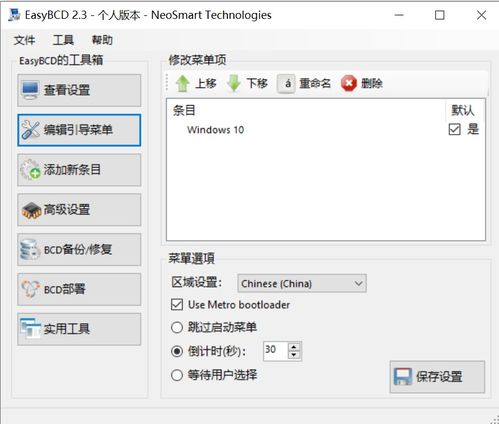Open 查看设置 via the monitor icon
Screen dimensions: 499x424
tap(30, 90)
